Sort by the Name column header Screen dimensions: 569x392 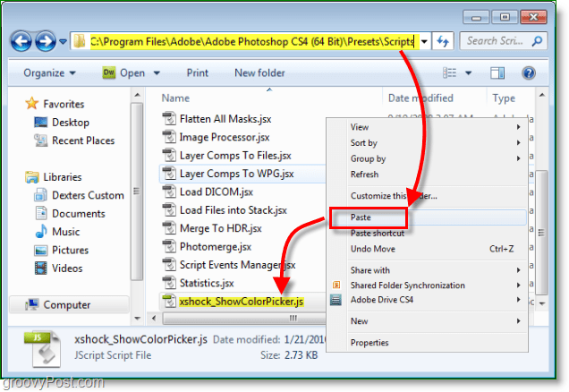(x=175, y=98)
